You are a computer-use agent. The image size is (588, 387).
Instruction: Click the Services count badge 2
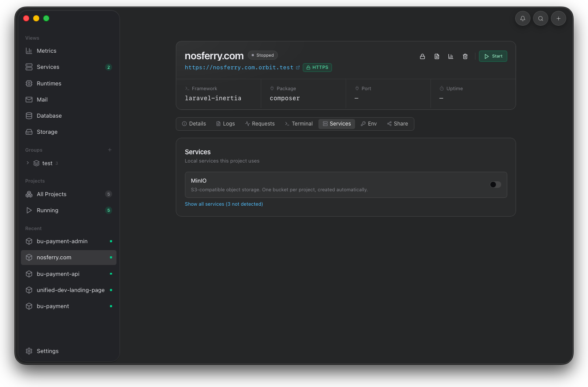[x=109, y=67]
